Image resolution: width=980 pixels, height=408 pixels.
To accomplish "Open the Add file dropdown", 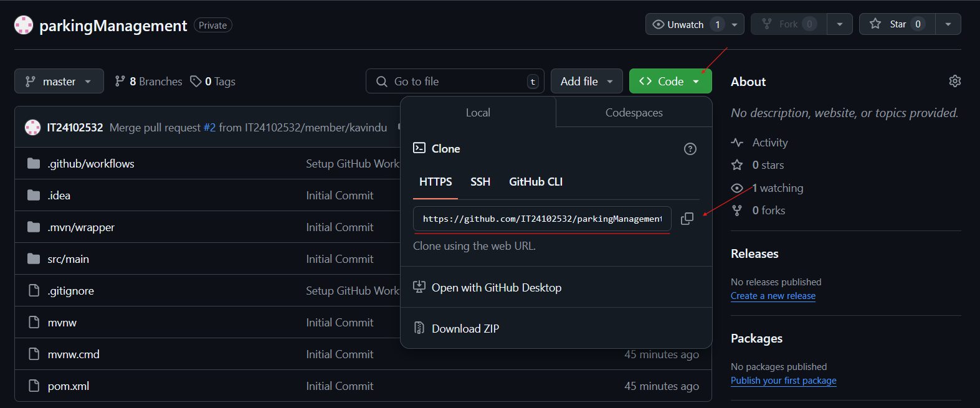I will coord(586,82).
